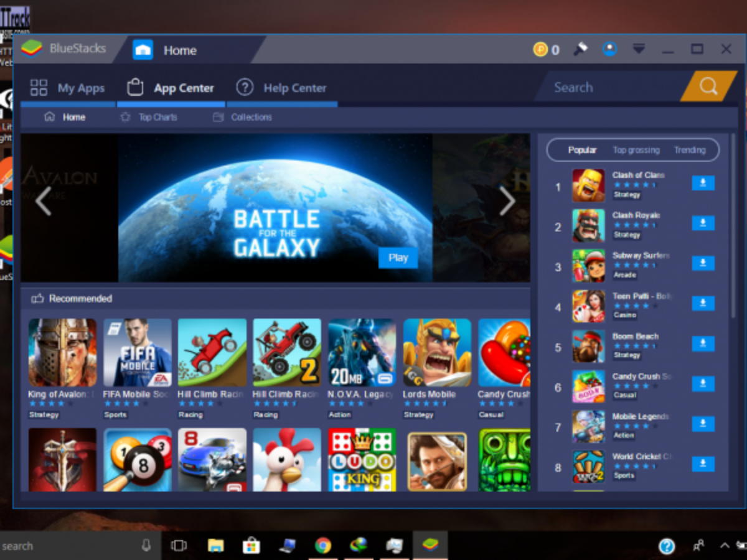Open Hill Climb Racing 2 game tile

(x=287, y=353)
